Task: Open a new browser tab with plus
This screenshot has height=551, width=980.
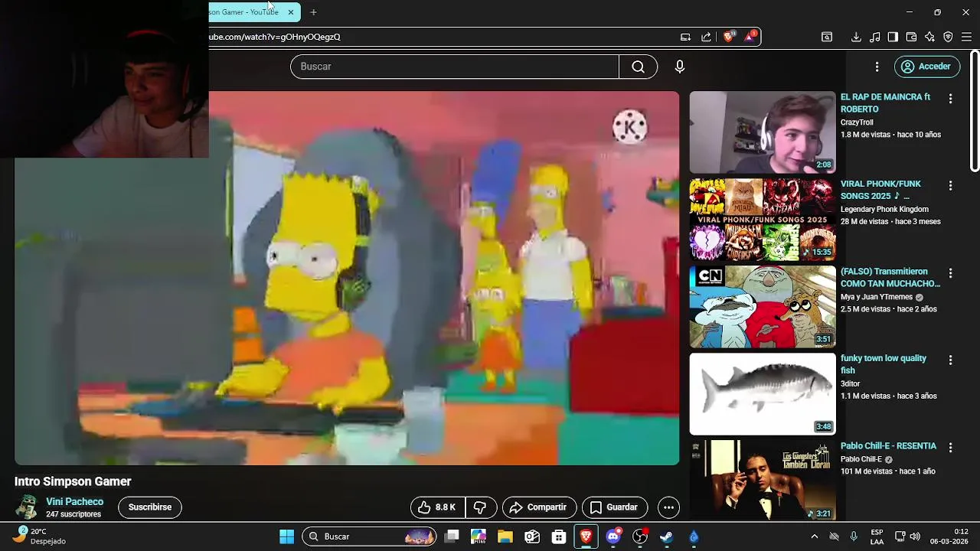Action: (313, 12)
